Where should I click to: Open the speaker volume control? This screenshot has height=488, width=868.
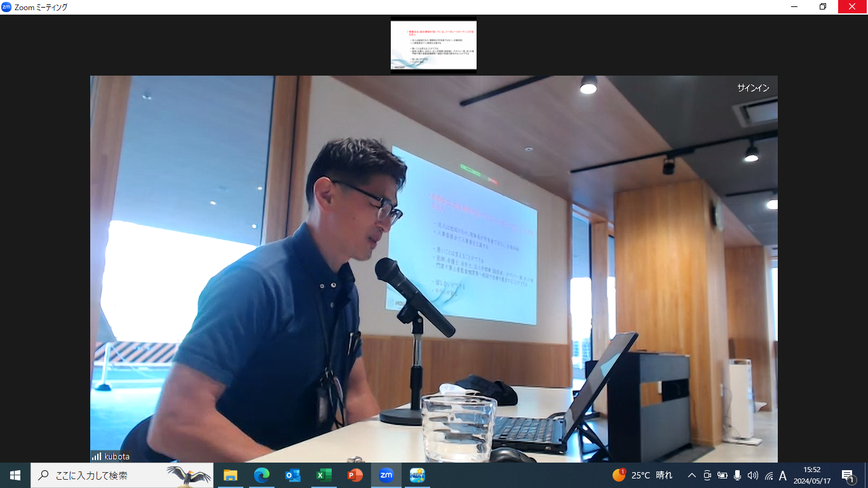coord(753,475)
